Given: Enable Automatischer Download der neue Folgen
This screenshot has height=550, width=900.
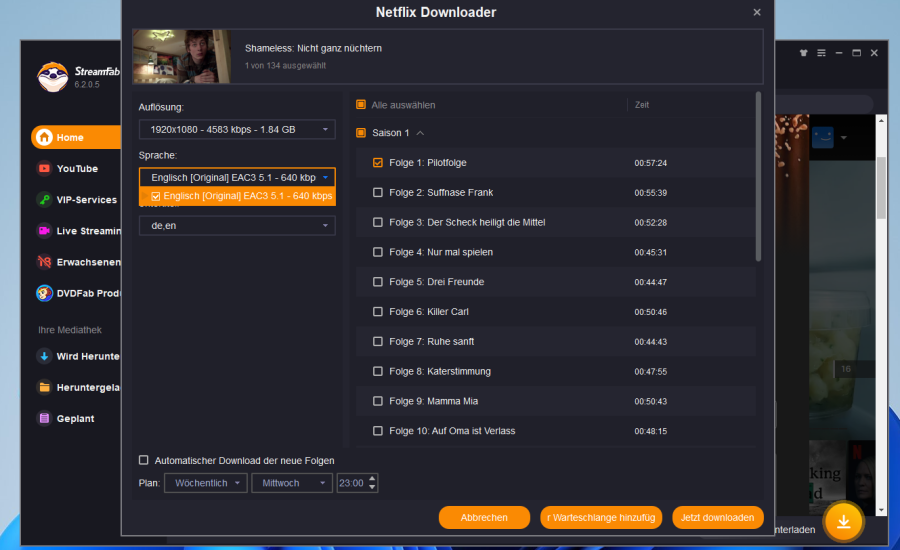Looking at the screenshot, I should click(144, 461).
